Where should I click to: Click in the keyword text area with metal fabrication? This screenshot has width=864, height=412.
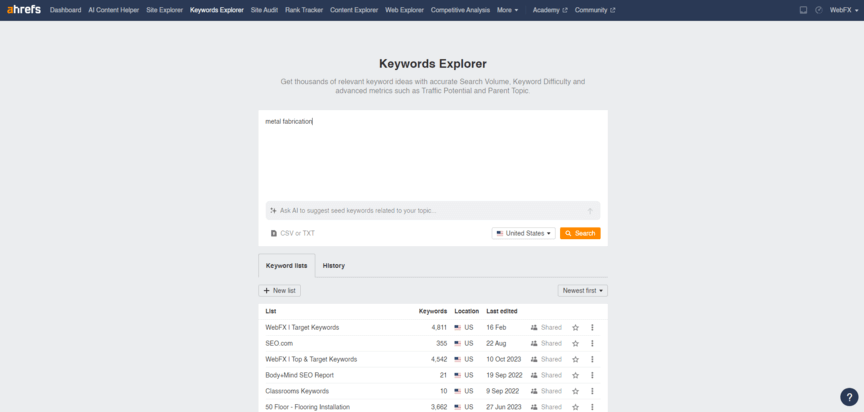click(x=433, y=155)
